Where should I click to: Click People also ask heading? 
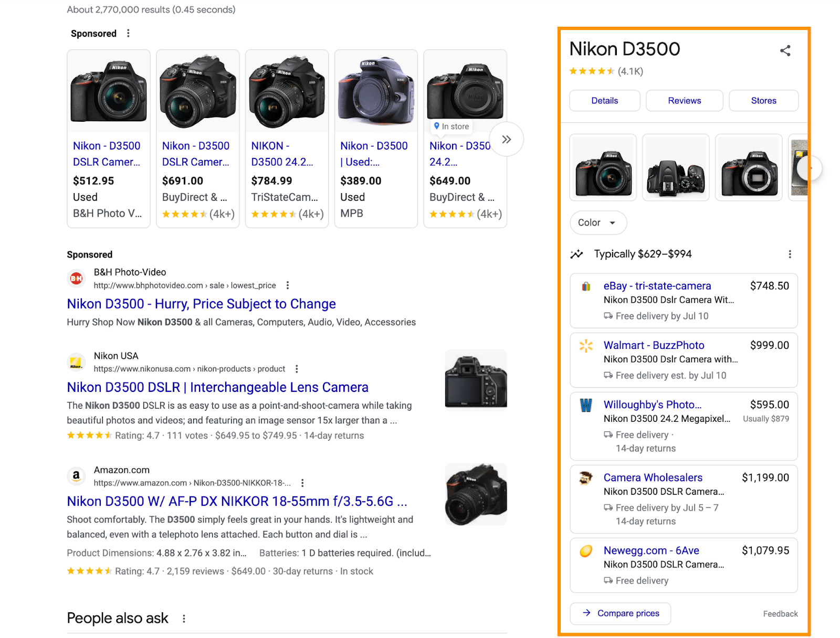[118, 618]
